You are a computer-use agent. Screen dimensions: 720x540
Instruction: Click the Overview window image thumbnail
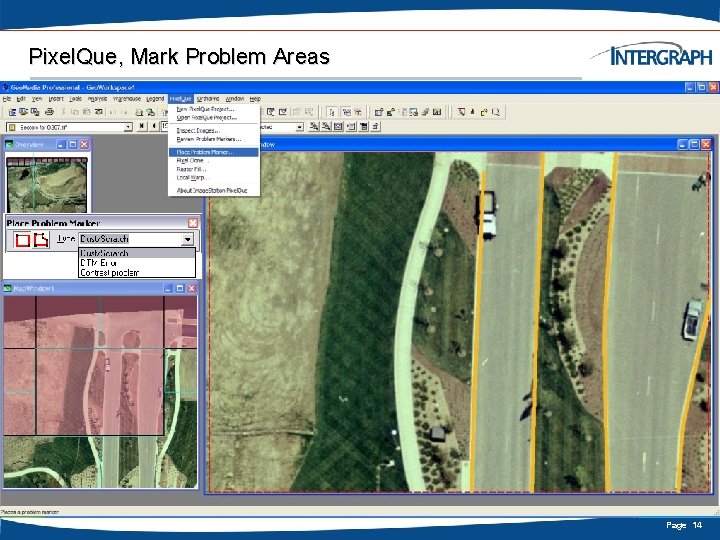46,184
